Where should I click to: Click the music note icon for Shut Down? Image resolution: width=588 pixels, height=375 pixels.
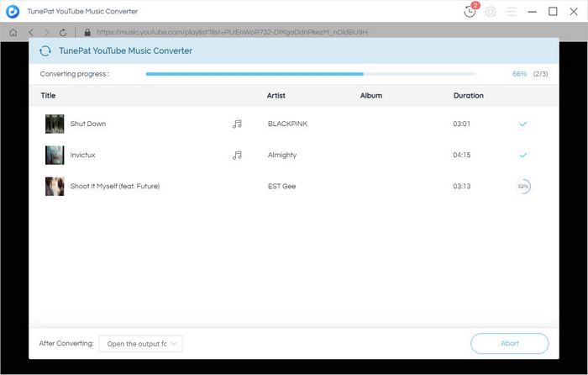pos(237,124)
